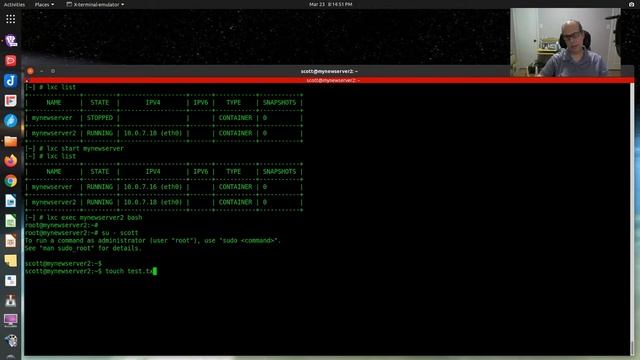
Task: Open the X-terminal-emulator app menu
Action: click(96, 4)
